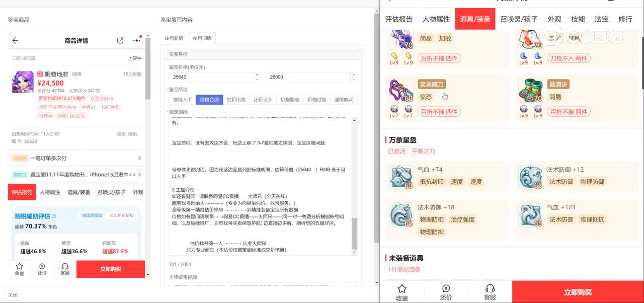Click the 客服 headset icon in left panel

(x=65, y=266)
